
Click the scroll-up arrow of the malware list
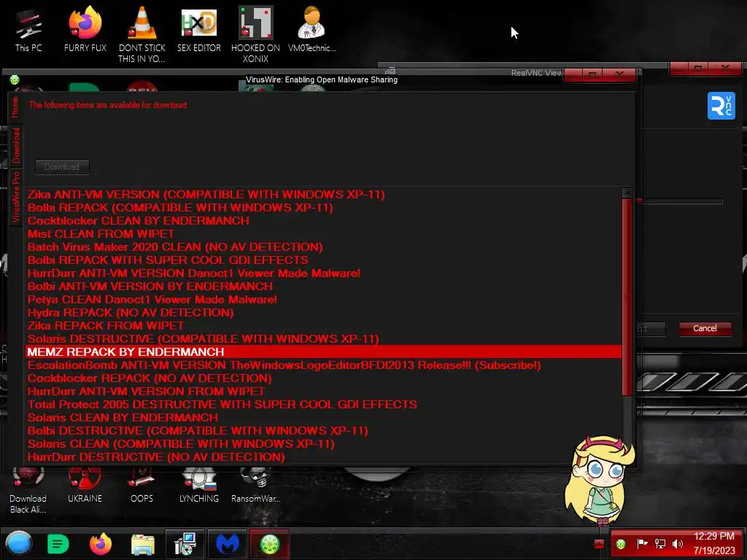pyautogui.click(x=627, y=192)
